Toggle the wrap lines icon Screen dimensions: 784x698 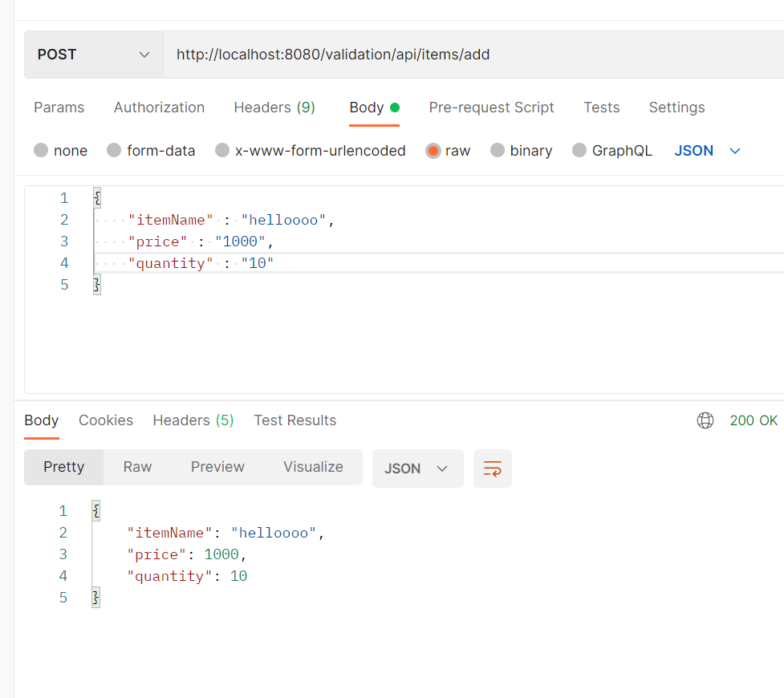click(493, 469)
